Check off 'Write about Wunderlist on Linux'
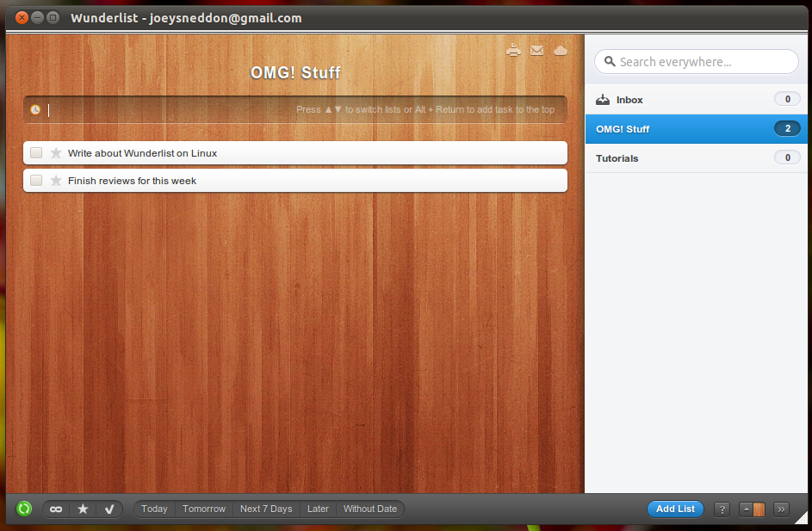 (x=36, y=153)
